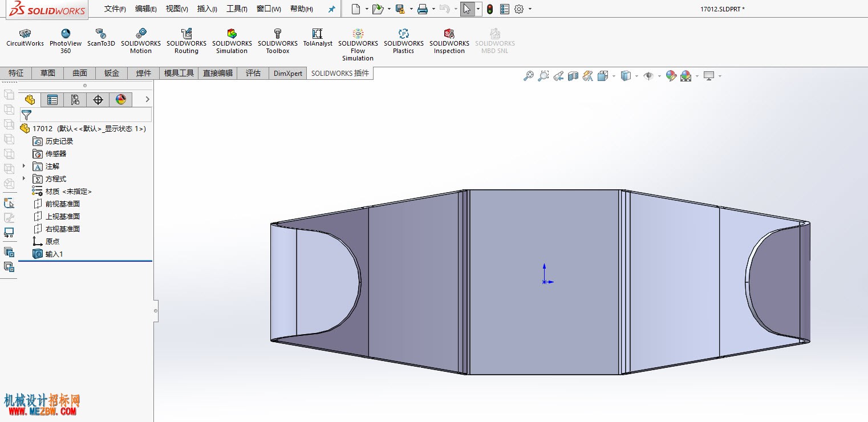This screenshot has height=422, width=868.
Task: Open the 工具(T) menu
Action: pos(237,9)
